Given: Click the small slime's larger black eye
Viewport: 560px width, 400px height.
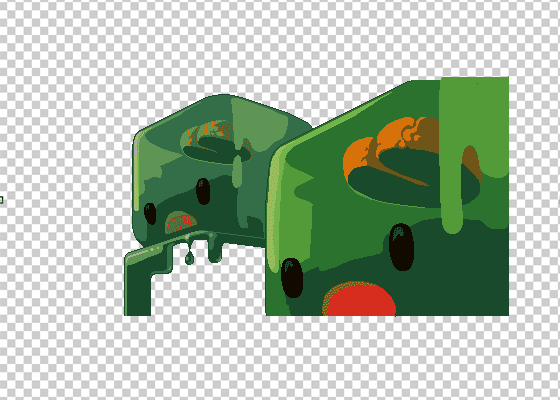Looking at the screenshot, I should coord(203,191).
